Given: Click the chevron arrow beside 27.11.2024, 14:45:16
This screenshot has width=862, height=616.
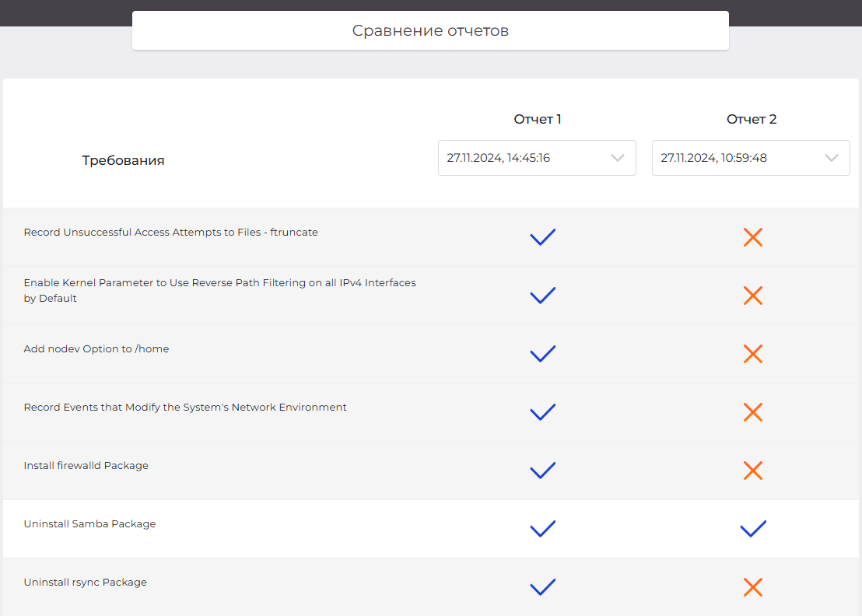Looking at the screenshot, I should tap(618, 158).
